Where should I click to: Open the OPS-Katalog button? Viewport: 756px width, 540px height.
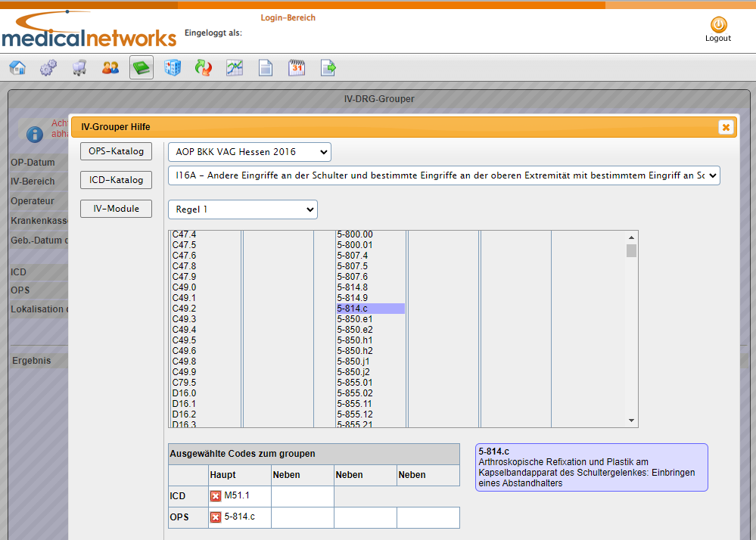[x=117, y=151]
